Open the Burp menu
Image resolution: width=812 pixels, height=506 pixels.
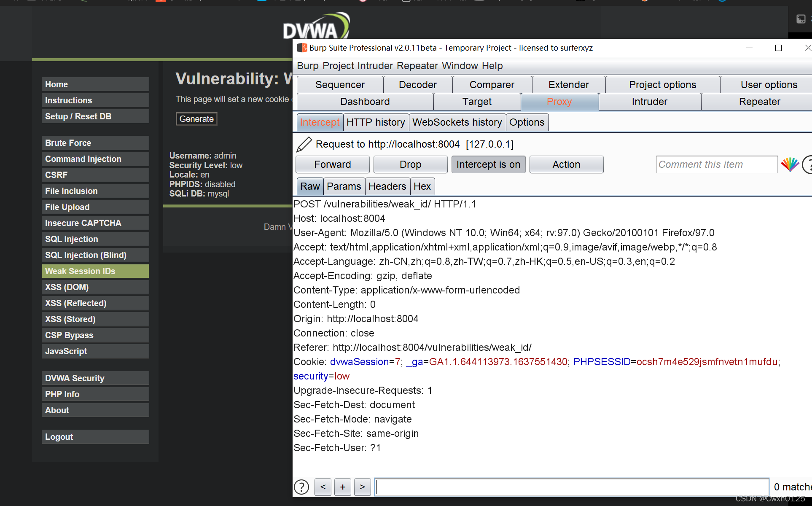tap(307, 66)
